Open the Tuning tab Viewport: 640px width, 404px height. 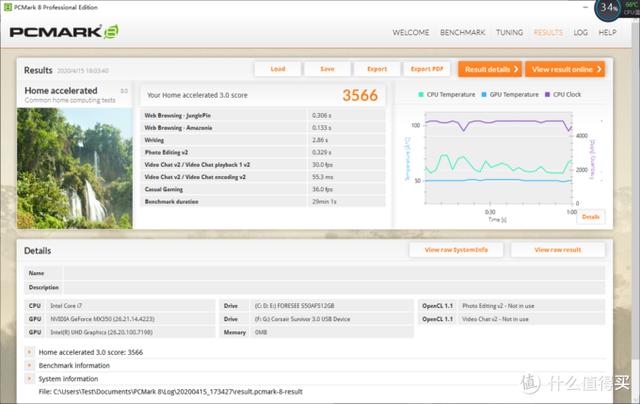point(509,32)
